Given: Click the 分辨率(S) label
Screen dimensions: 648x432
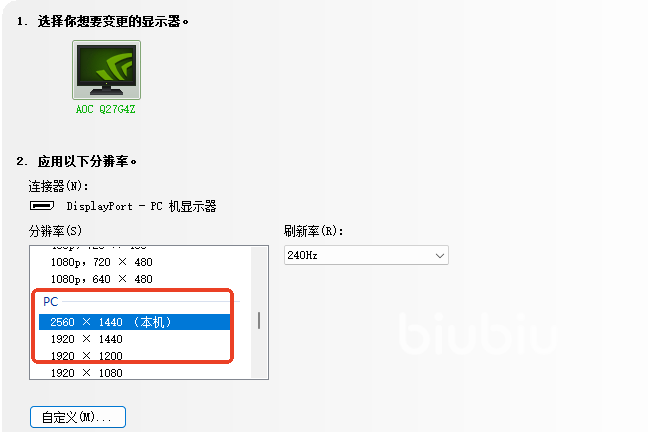Looking at the screenshot, I should pyautogui.click(x=55, y=231).
